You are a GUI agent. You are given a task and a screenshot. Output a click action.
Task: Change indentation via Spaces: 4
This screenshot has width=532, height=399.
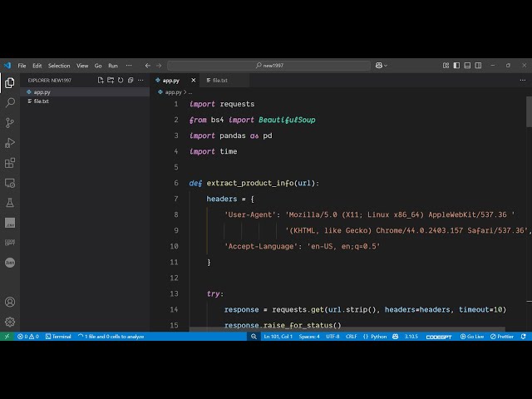[309, 337]
